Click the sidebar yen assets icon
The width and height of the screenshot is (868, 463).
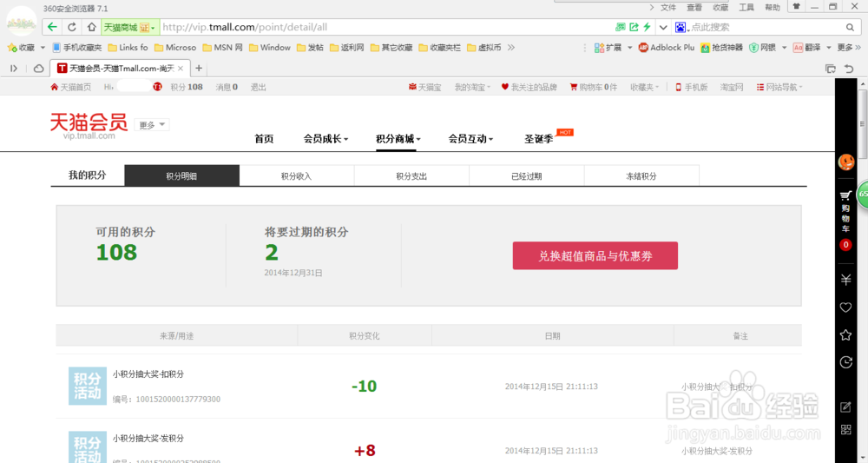(x=845, y=280)
